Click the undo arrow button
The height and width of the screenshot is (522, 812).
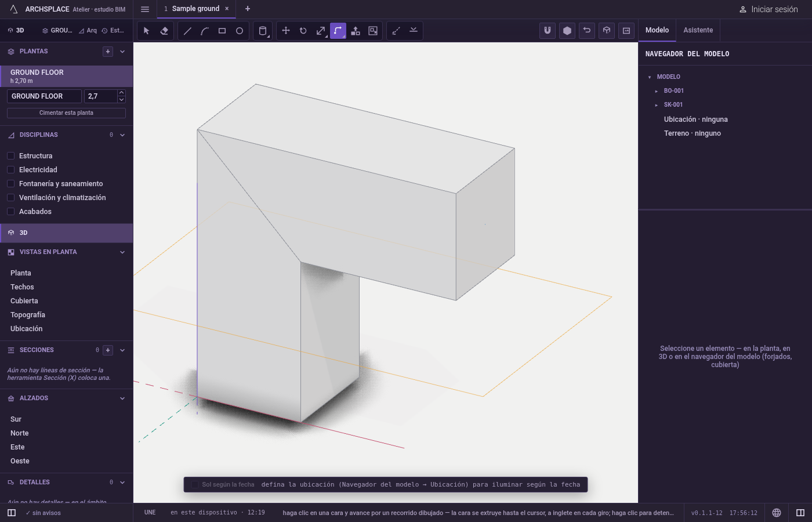[x=587, y=31]
